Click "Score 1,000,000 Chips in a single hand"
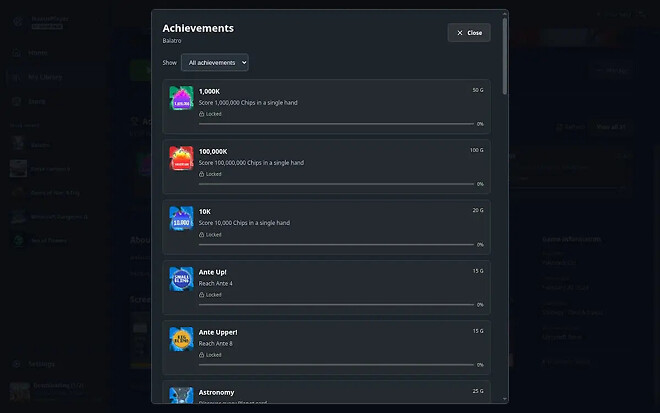This screenshot has height=413, width=660. coord(248,103)
